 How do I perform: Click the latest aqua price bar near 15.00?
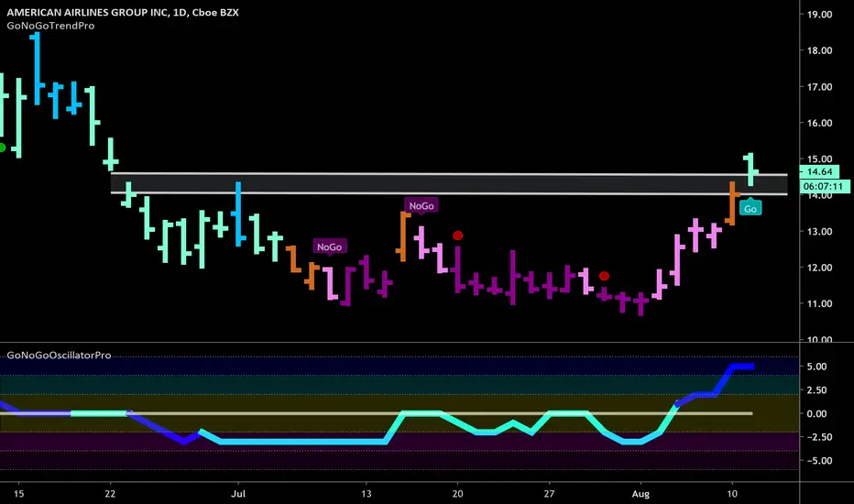(x=750, y=170)
